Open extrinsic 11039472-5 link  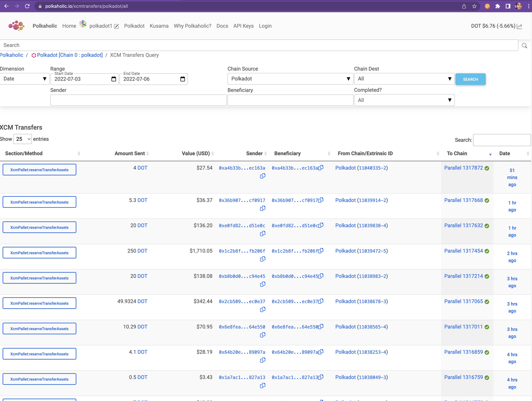coord(372,251)
